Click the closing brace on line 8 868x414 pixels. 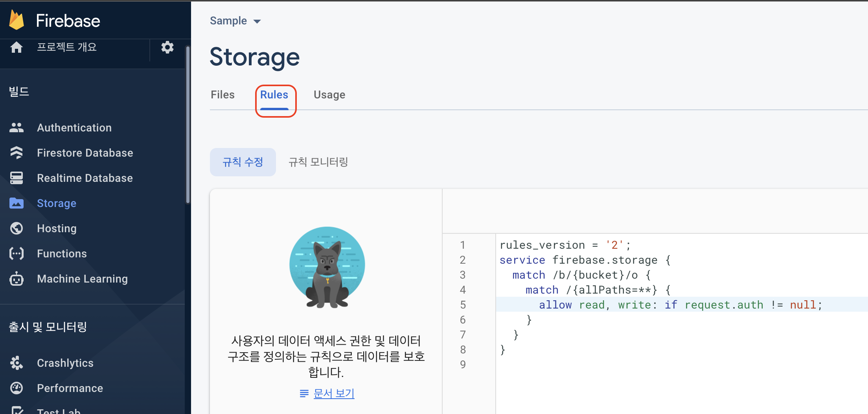tap(502, 349)
